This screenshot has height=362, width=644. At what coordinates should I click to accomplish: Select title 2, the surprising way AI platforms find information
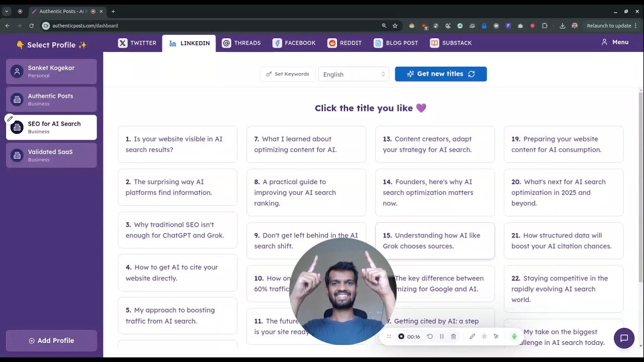(x=178, y=187)
